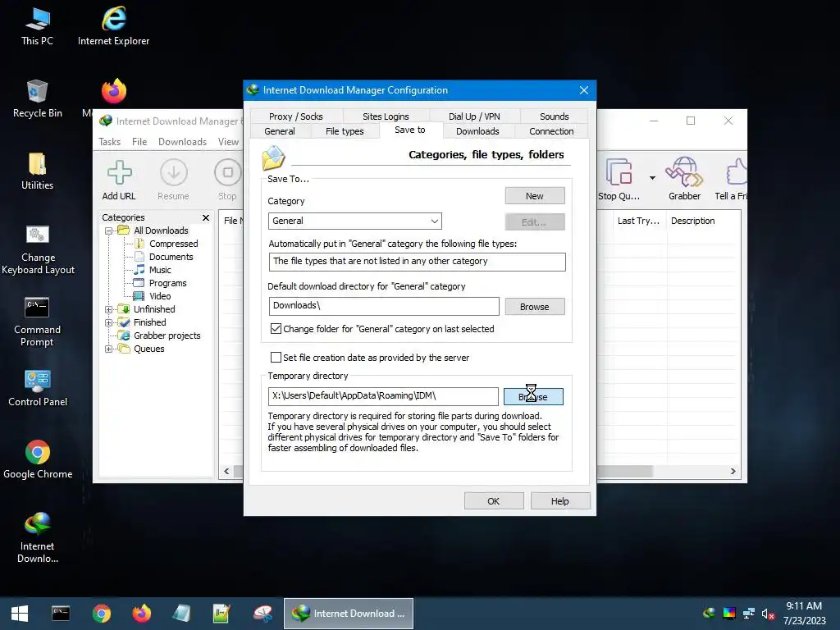Open Control Panel desktop shortcut
The width and height of the screenshot is (840, 630).
38,388
